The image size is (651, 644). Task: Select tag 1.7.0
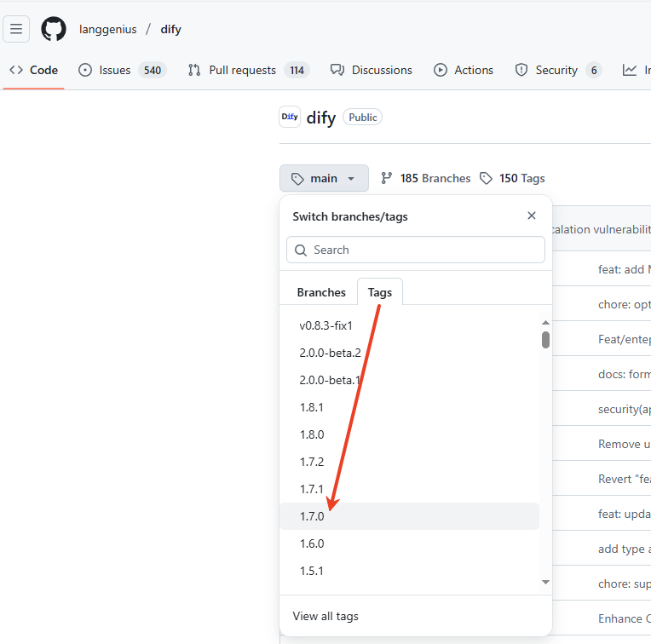coord(409,516)
